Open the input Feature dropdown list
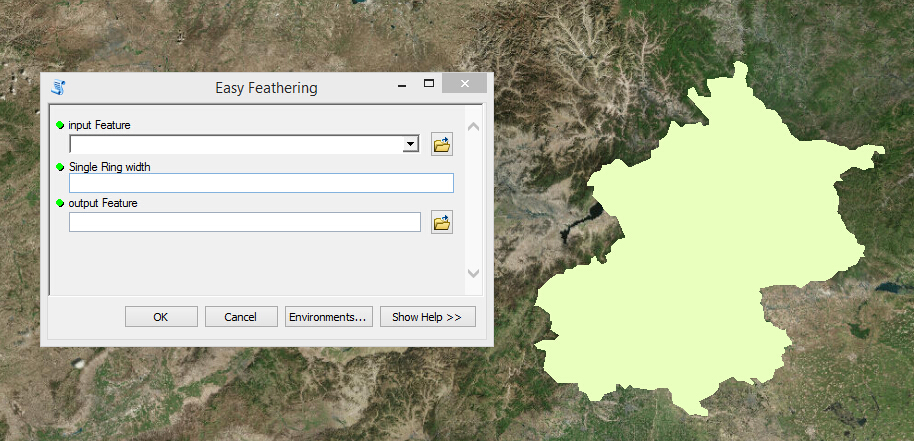Image resolution: width=914 pixels, height=441 pixels. point(411,144)
